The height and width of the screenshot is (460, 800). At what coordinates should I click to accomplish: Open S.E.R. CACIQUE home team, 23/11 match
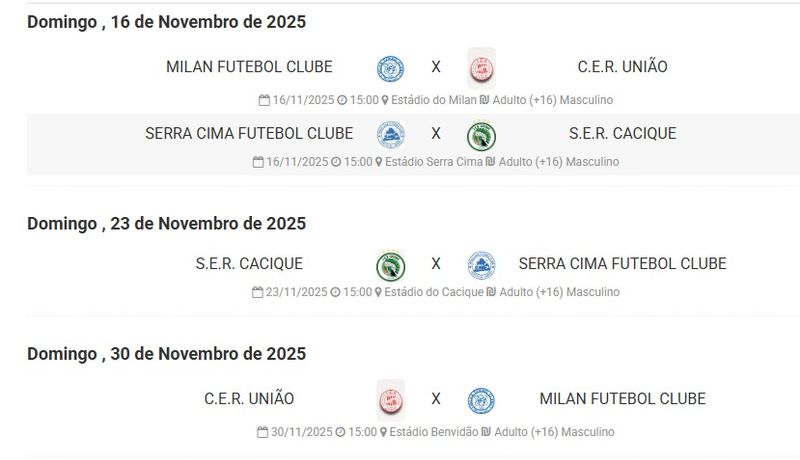(x=249, y=264)
